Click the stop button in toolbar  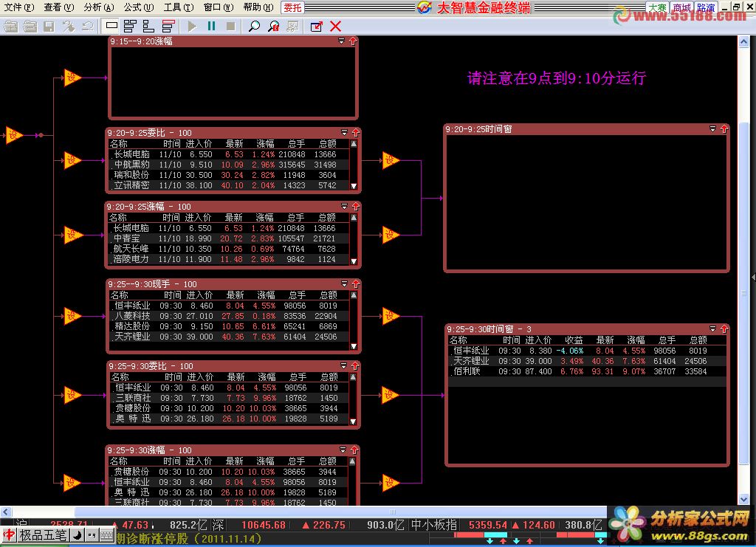pos(230,26)
